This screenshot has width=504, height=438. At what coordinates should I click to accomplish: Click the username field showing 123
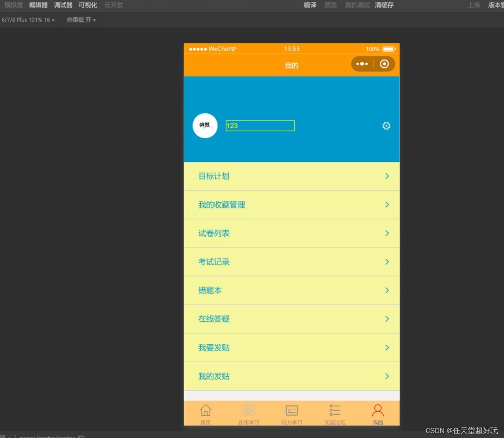click(260, 126)
